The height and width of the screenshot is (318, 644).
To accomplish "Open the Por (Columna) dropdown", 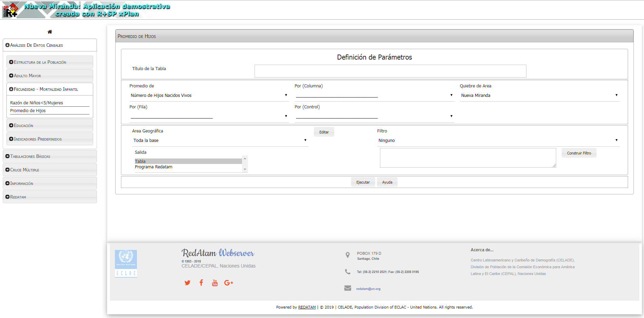I will point(374,96).
